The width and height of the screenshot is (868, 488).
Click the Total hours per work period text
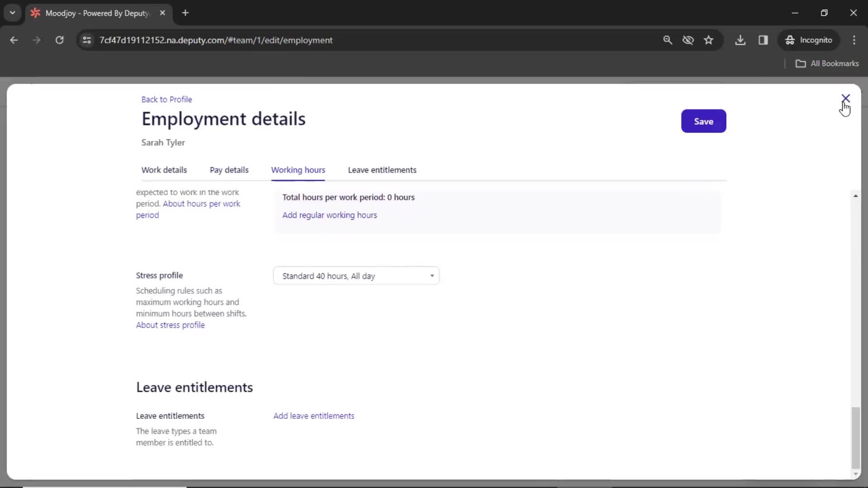[x=349, y=197]
